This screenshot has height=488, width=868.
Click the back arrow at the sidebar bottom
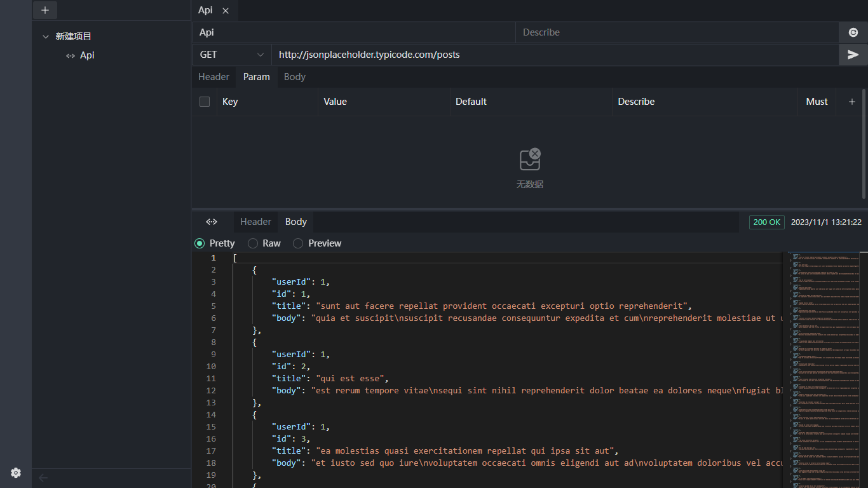tap(43, 478)
